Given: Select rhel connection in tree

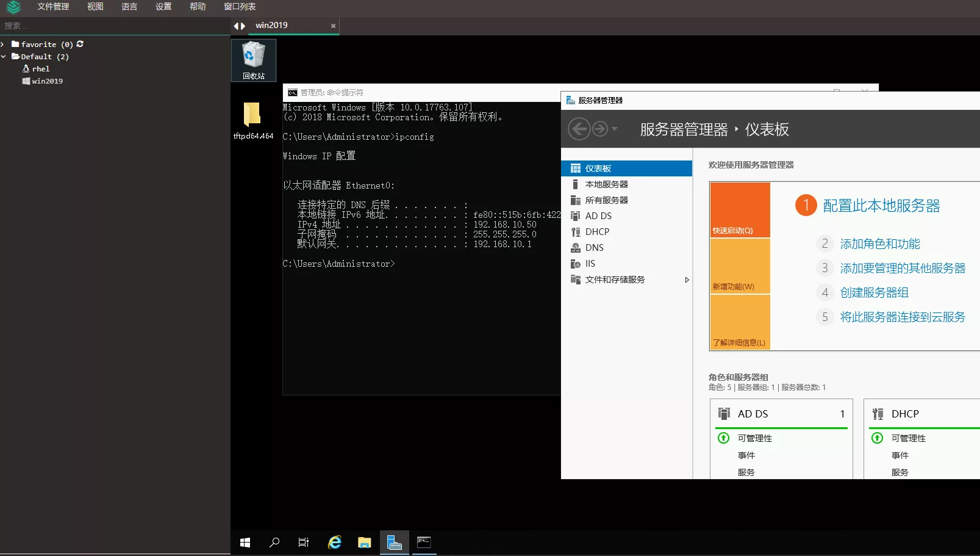Looking at the screenshot, I should coord(40,69).
